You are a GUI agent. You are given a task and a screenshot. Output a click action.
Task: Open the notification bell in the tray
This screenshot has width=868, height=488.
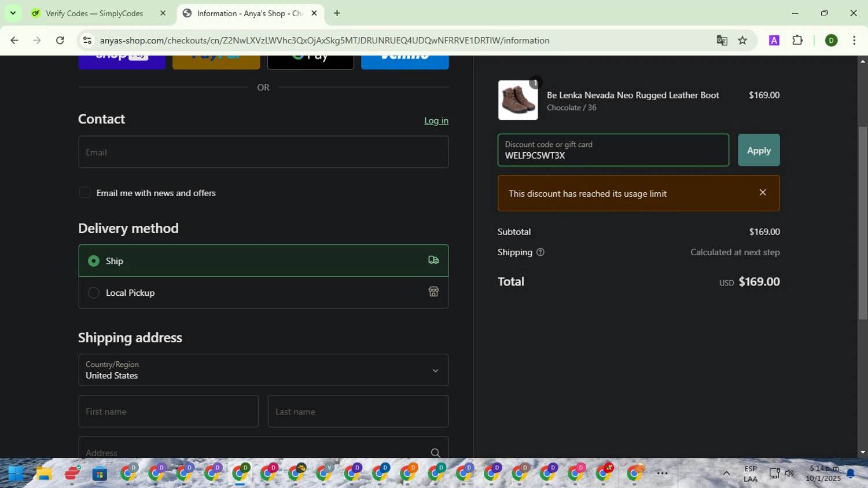(x=850, y=474)
